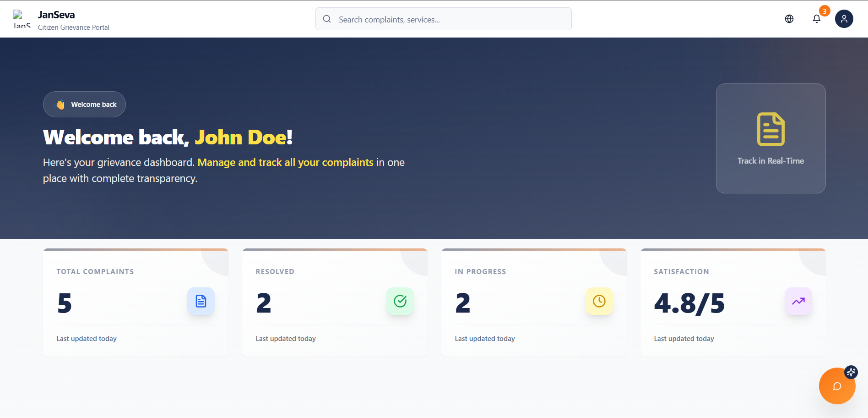Open the language globe icon
Screen dimensions: 868x418
click(x=789, y=19)
